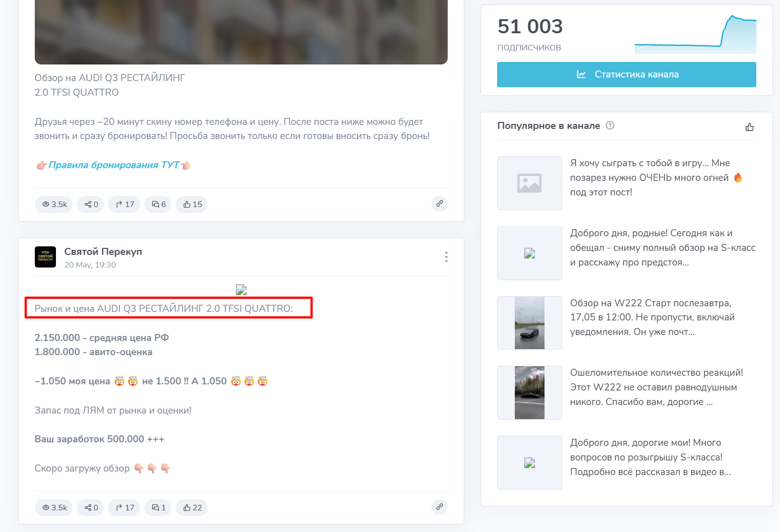Click the thumbs-up icon in Popular panel header

pyautogui.click(x=750, y=127)
